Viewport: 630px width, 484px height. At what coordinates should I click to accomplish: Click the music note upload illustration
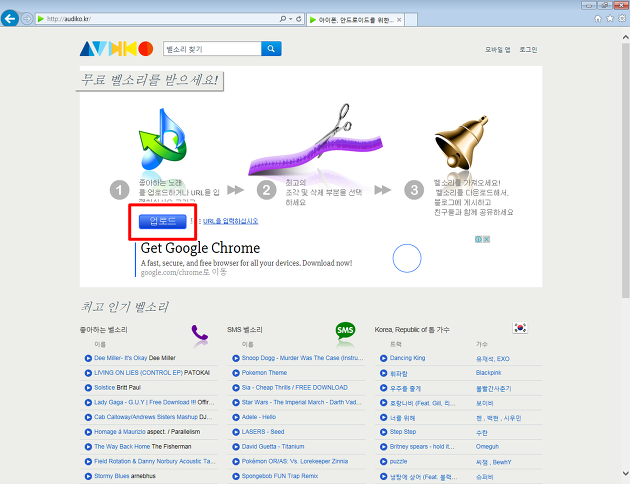tap(163, 139)
